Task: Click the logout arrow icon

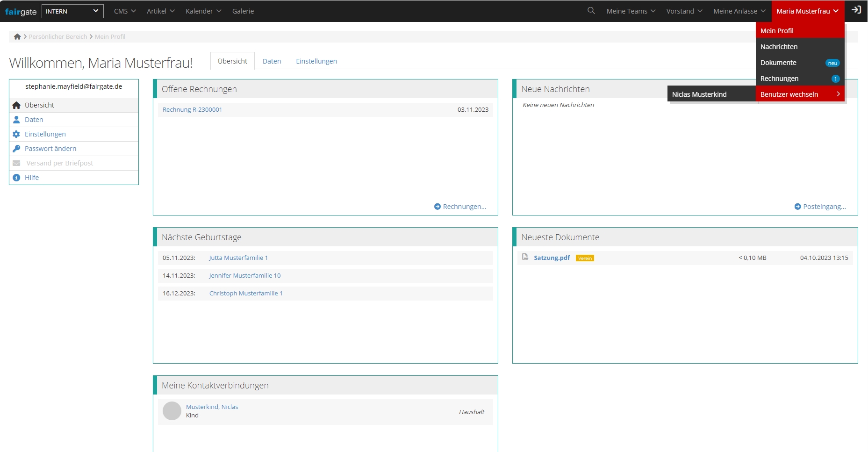Action: tap(856, 10)
